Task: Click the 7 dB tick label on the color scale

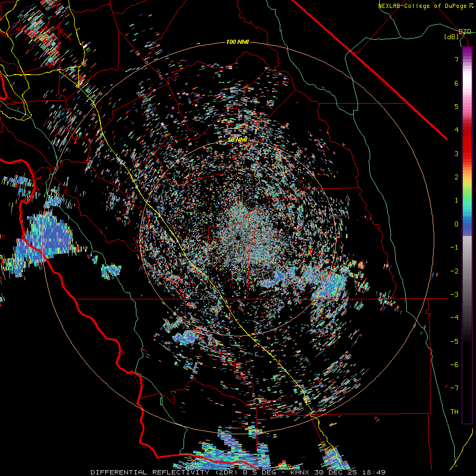Action: [456, 59]
